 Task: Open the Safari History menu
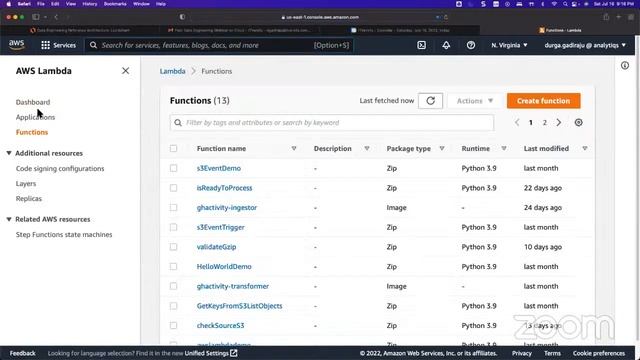pyautogui.click(x=90, y=4)
